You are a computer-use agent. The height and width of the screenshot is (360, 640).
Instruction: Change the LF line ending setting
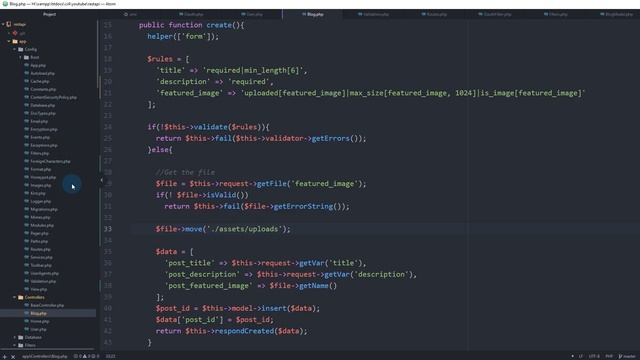[580, 356]
